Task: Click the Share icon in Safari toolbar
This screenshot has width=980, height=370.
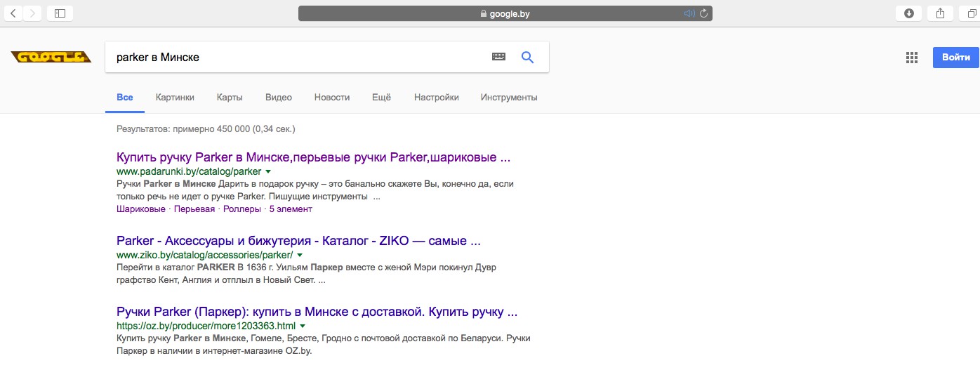Action: click(940, 13)
